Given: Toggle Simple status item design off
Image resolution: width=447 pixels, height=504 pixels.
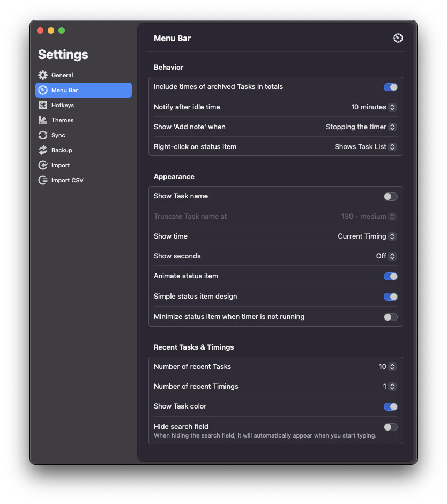Looking at the screenshot, I should tap(390, 297).
